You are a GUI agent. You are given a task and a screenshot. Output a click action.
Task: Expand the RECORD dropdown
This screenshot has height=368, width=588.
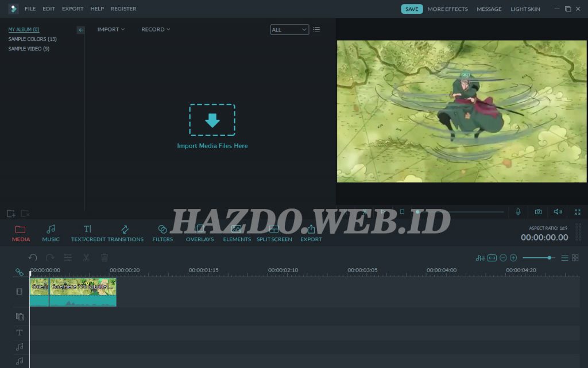point(155,29)
